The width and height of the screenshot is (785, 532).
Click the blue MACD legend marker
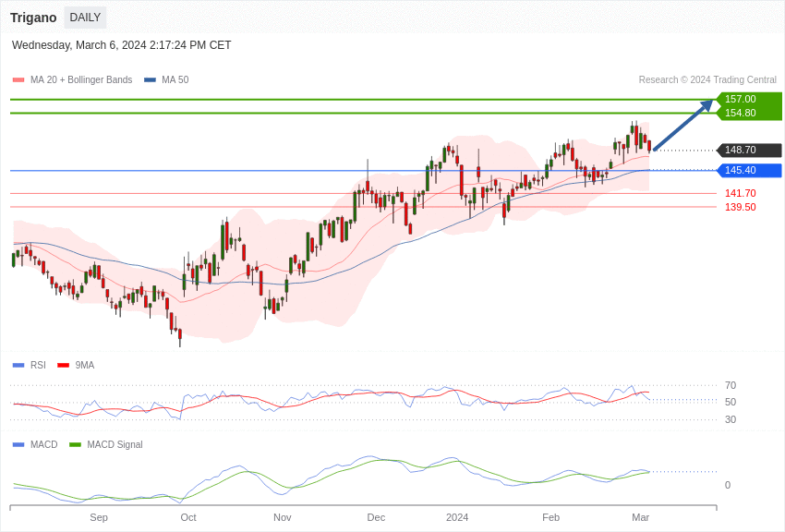[18, 445]
